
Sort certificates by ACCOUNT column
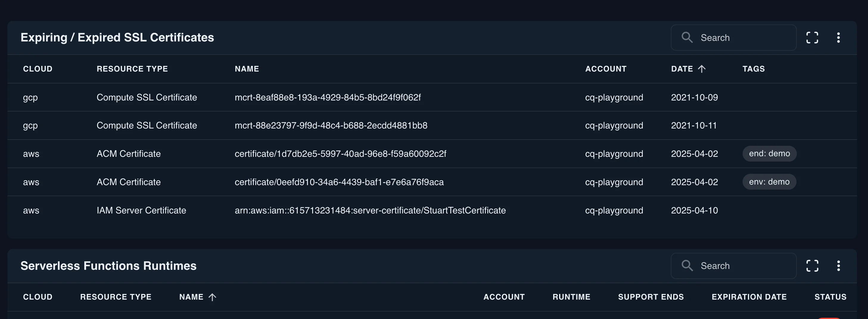click(606, 69)
